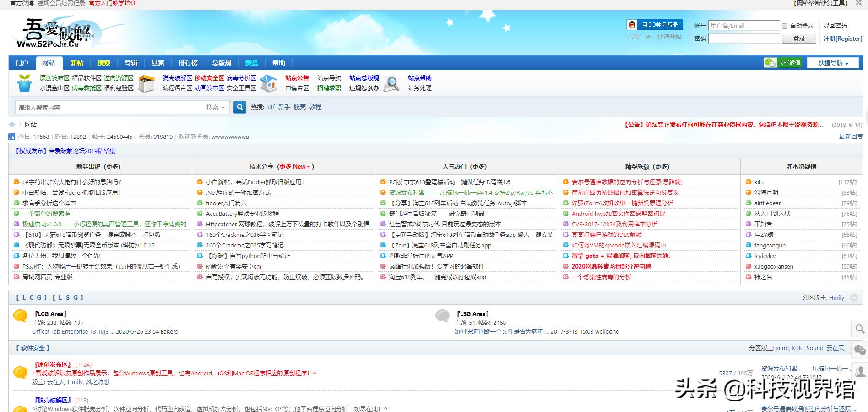The image size is (868, 412).
Task: Open 网络诊断修复工具 link
Action: 821,3
